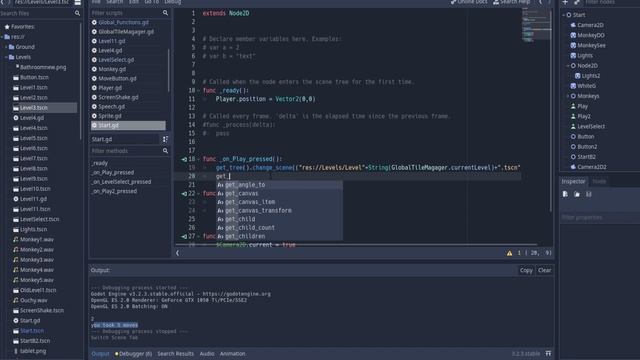Click the LevelSelect node icon

[573, 127]
